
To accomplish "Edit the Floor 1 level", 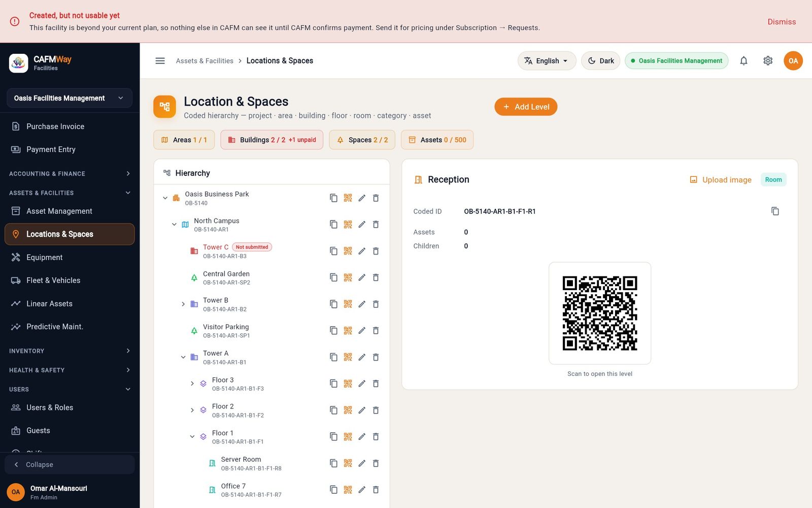I will (362, 436).
